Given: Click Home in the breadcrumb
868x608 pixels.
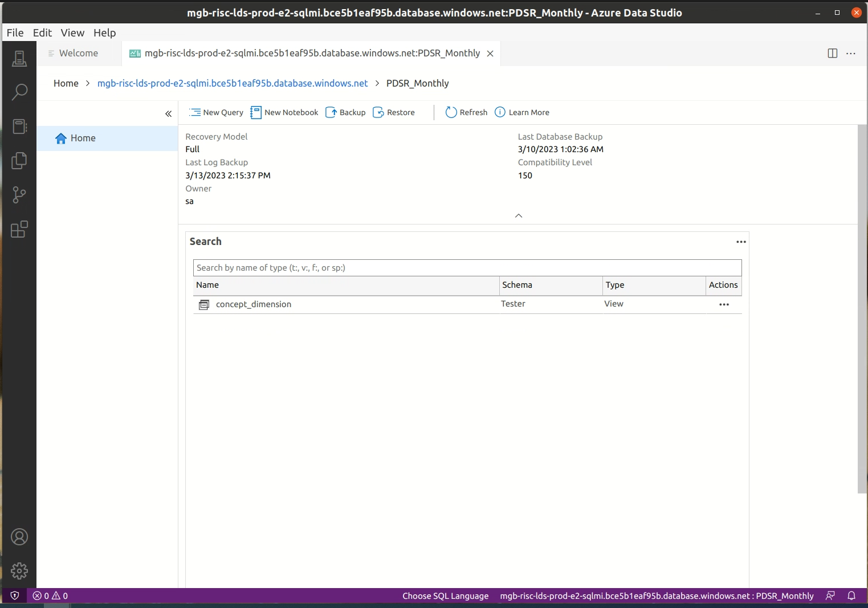Looking at the screenshot, I should (x=66, y=83).
